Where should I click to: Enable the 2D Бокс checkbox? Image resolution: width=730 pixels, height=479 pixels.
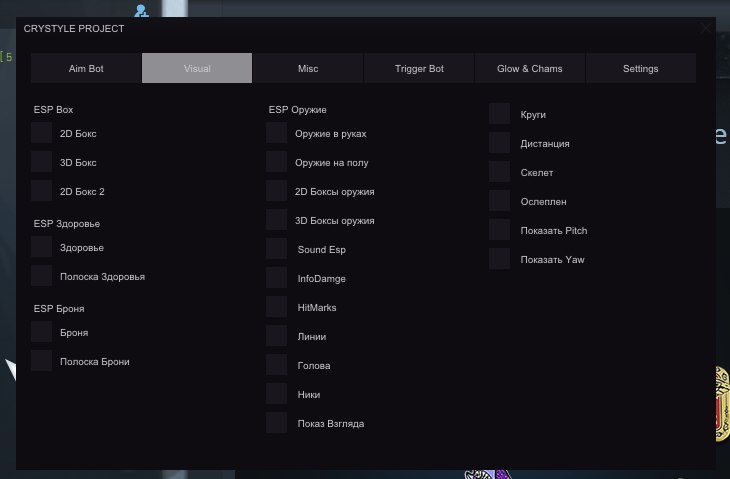pos(41,133)
